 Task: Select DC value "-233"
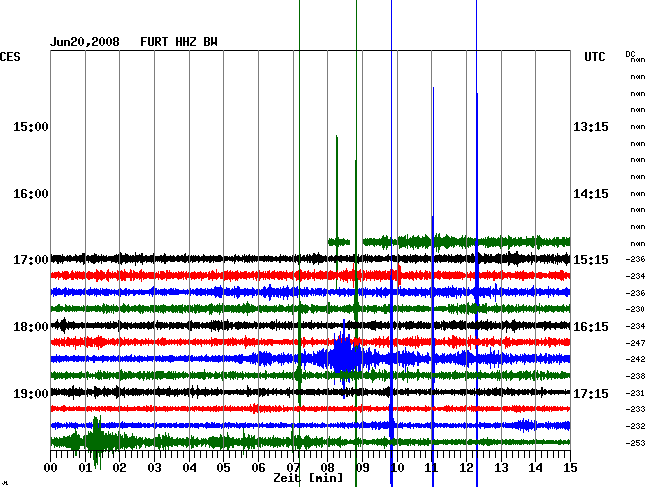coord(635,409)
